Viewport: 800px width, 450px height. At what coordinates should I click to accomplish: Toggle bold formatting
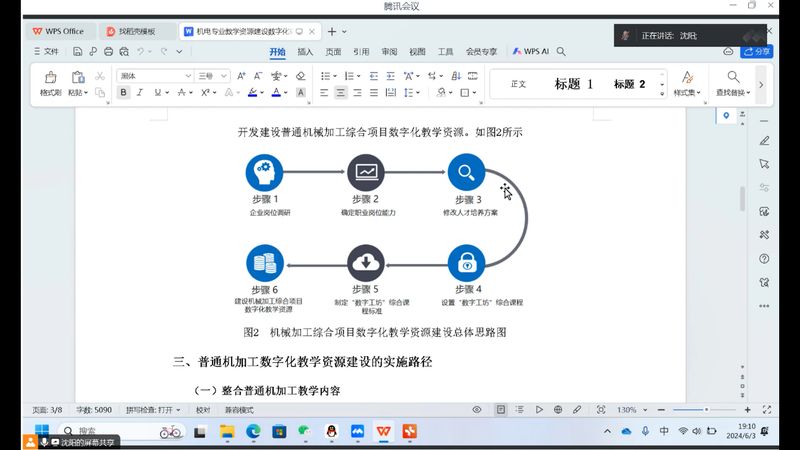click(x=124, y=93)
